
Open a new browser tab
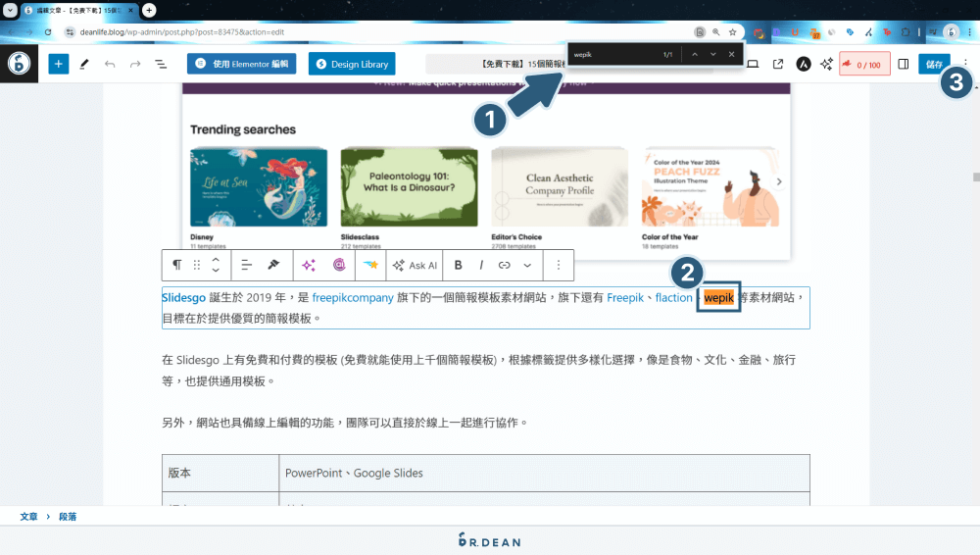coord(149,10)
